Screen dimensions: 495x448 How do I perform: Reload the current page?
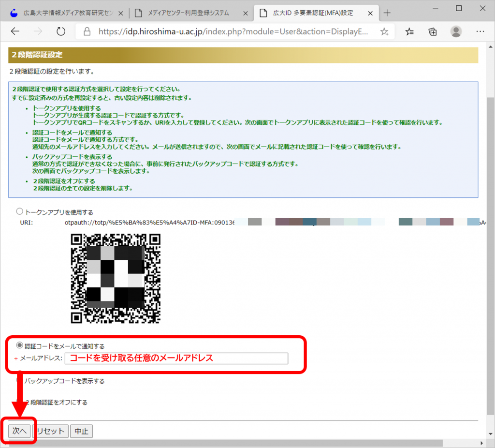(60, 31)
